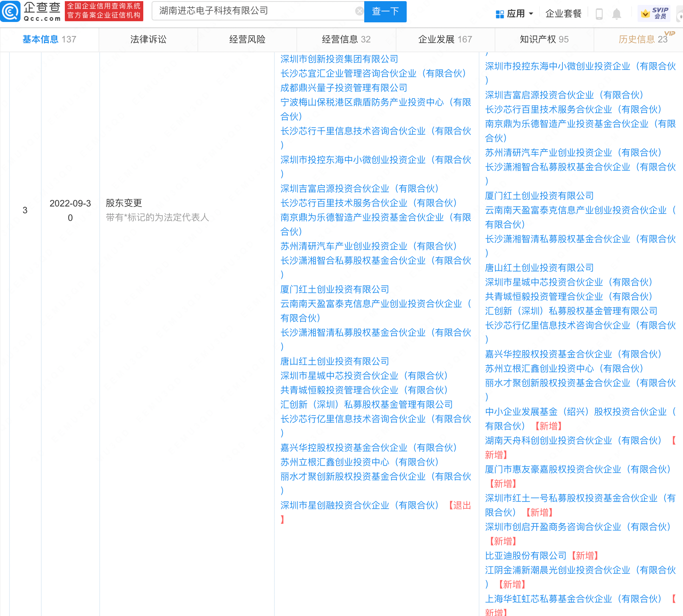Select 带有*标记的为法定代表人 note

point(157,217)
